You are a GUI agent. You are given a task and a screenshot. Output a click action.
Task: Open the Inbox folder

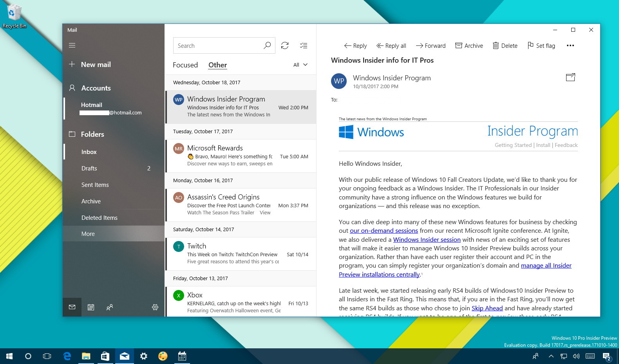pyautogui.click(x=114, y=152)
